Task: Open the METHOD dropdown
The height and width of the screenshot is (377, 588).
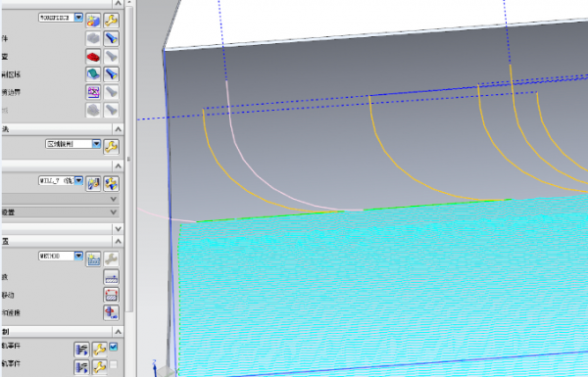Action: pyautogui.click(x=78, y=256)
